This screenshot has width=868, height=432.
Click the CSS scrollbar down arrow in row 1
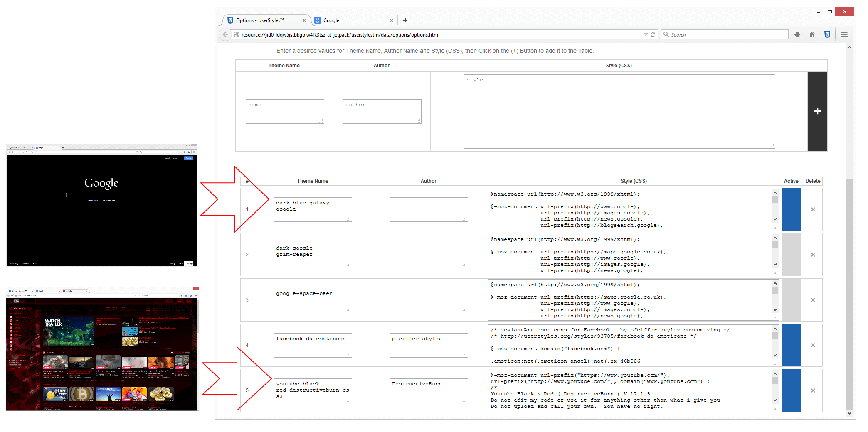point(775,219)
